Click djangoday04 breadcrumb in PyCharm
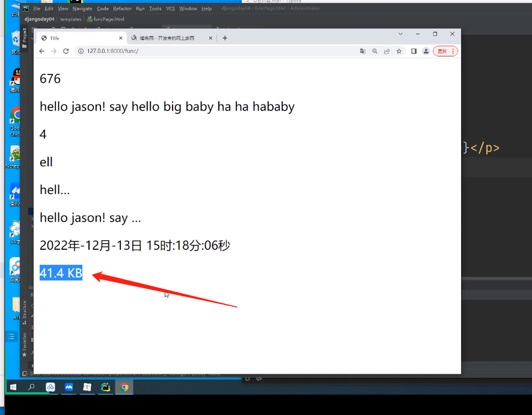Image resolution: width=532 pixels, height=415 pixels. click(39, 19)
